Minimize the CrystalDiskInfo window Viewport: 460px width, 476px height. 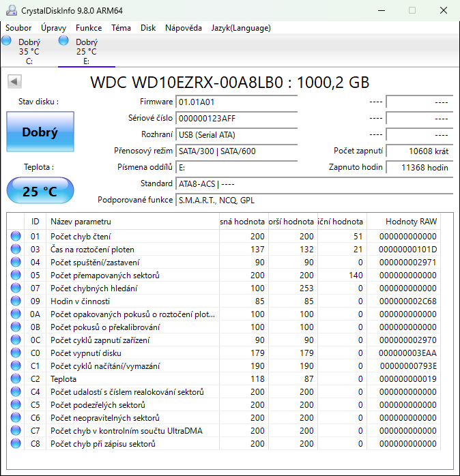point(382,10)
